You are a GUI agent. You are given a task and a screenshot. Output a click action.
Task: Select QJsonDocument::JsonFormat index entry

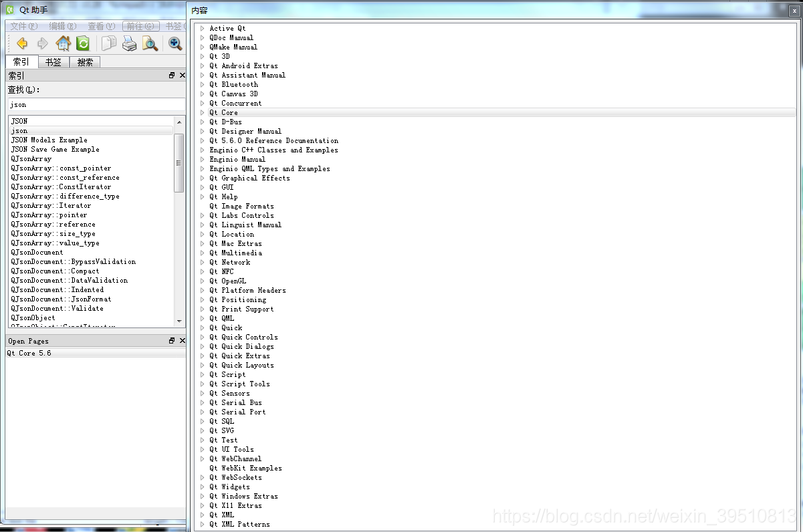click(x=61, y=299)
